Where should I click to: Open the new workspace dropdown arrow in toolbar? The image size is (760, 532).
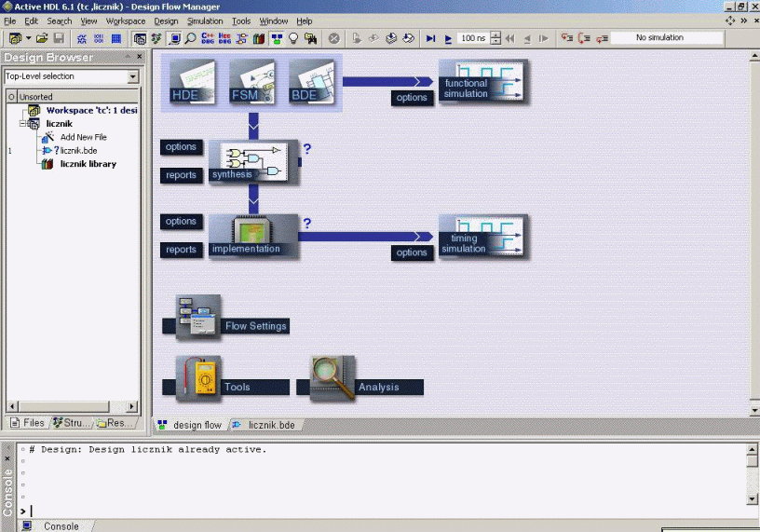[29, 38]
